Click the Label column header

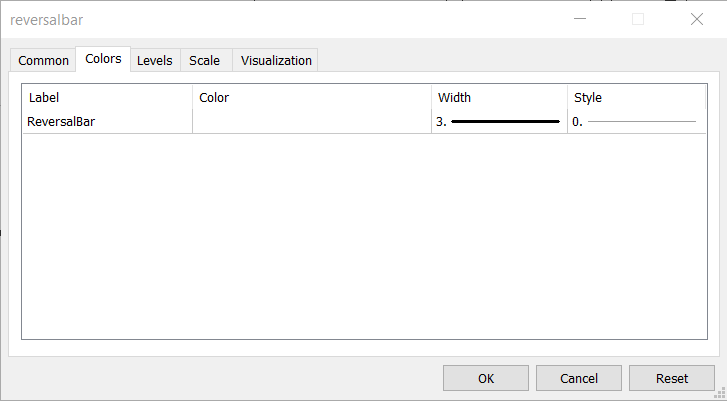coord(107,97)
